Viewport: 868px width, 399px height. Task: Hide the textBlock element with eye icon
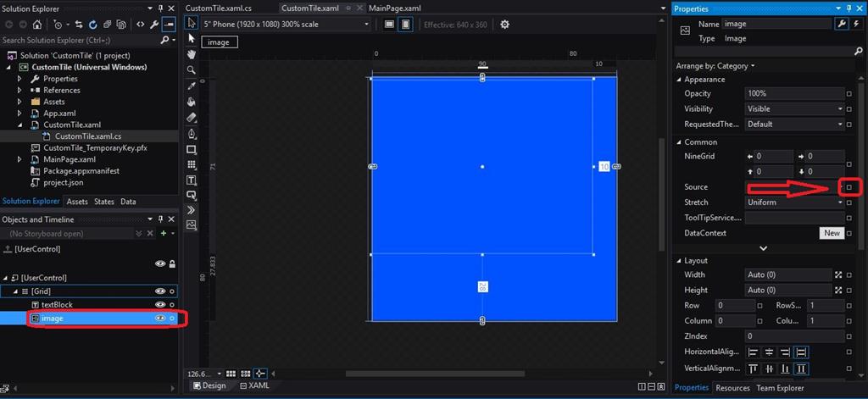click(x=159, y=304)
